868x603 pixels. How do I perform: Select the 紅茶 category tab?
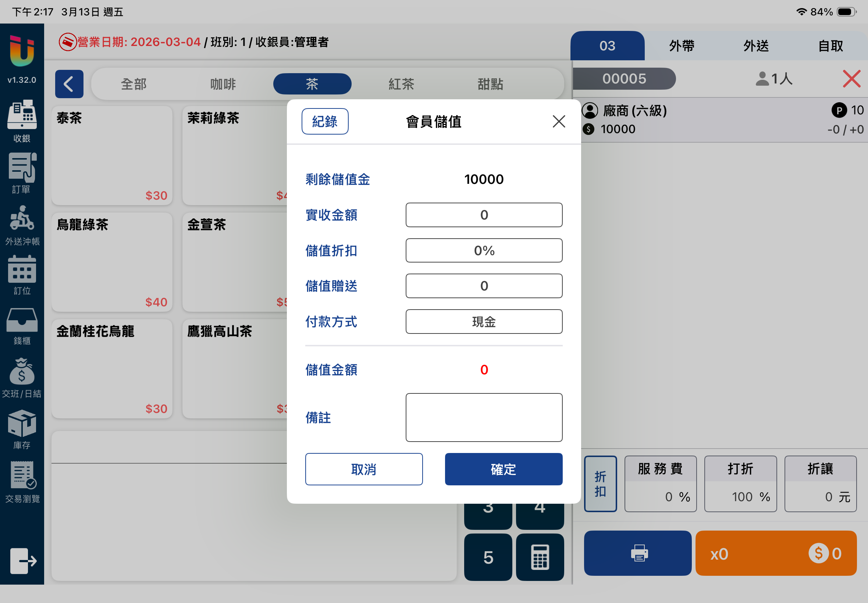(x=401, y=84)
